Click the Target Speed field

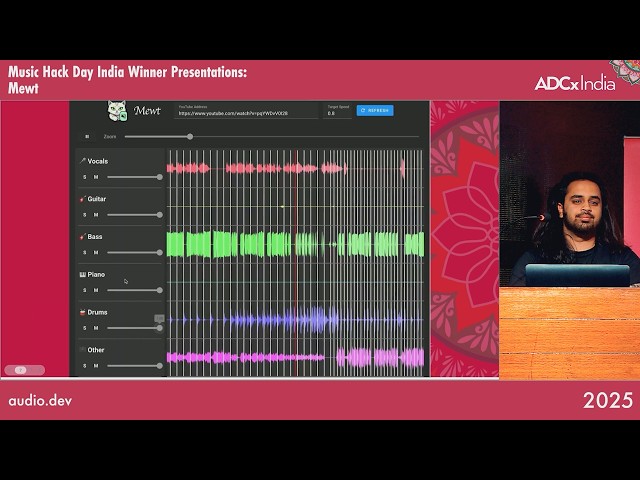(338, 111)
